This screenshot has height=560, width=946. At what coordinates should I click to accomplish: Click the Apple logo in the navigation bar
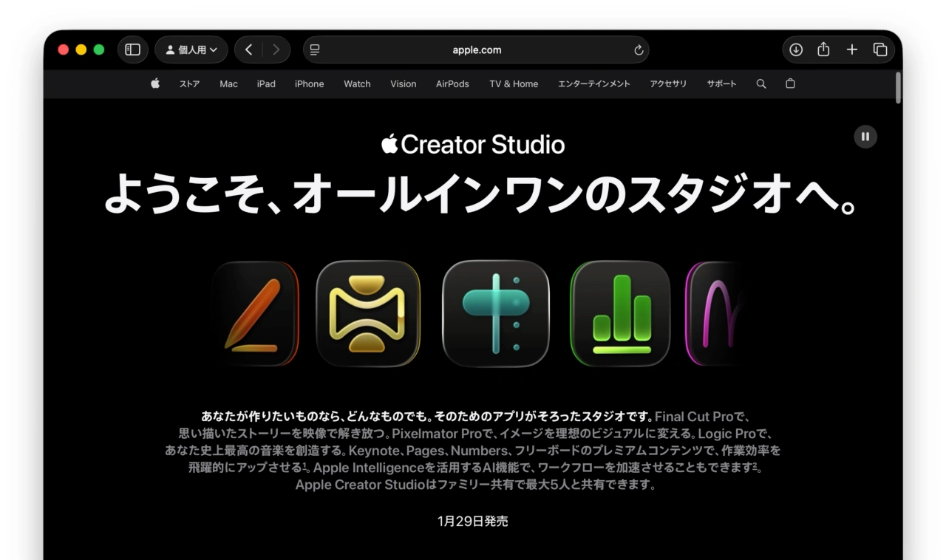[154, 83]
